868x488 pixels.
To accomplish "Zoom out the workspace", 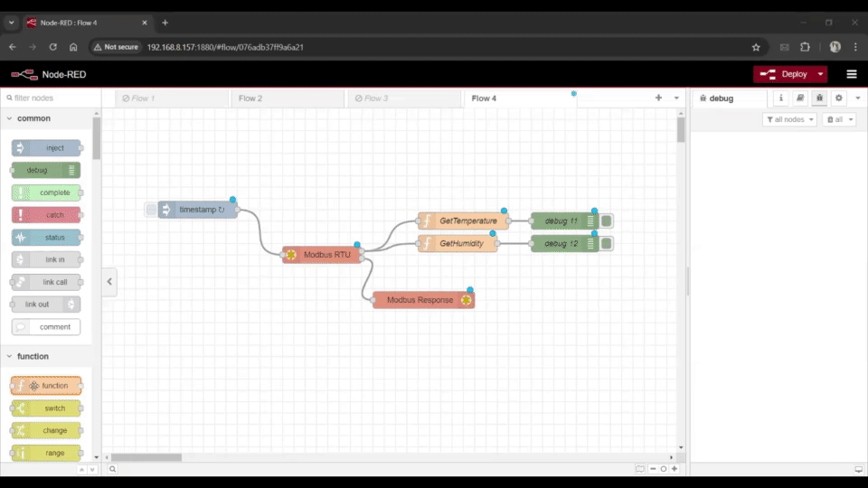I will tap(653, 469).
